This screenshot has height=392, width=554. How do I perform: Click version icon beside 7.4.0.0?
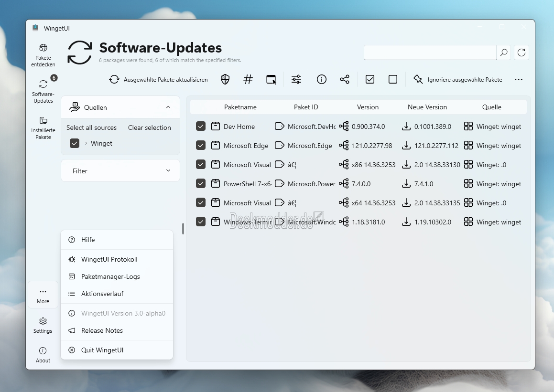point(344,183)
